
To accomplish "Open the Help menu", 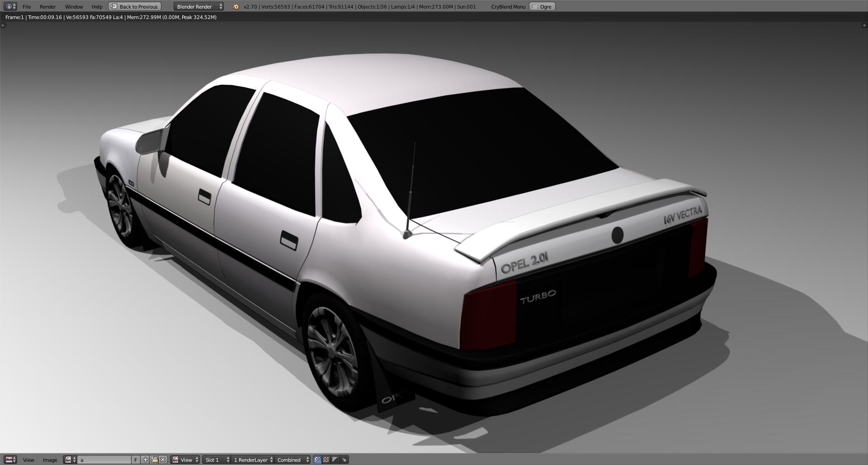I will 97,6.
